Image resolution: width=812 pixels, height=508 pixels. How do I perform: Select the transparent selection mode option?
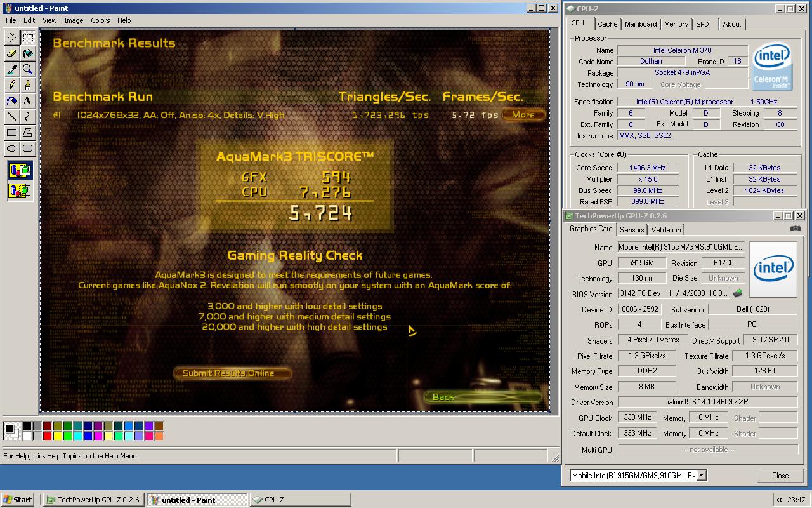pos(20,190)
